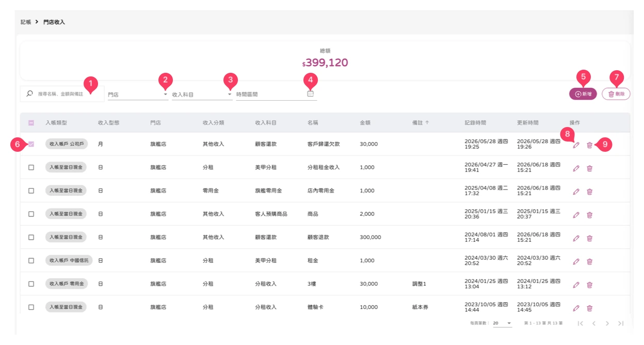The image size is (644, 345).
Task: Sort by the 門店 column header
Action: (155, 123)
